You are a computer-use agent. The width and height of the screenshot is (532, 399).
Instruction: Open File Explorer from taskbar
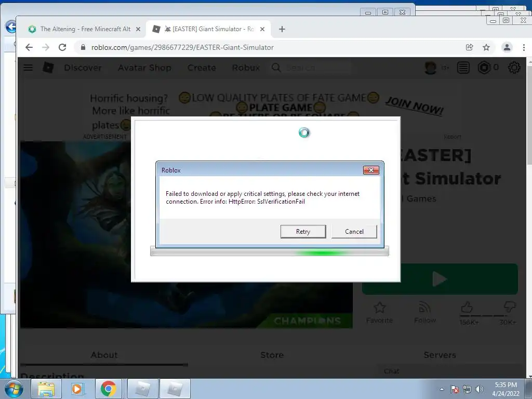pyautogui.click(x=46, y=389)
